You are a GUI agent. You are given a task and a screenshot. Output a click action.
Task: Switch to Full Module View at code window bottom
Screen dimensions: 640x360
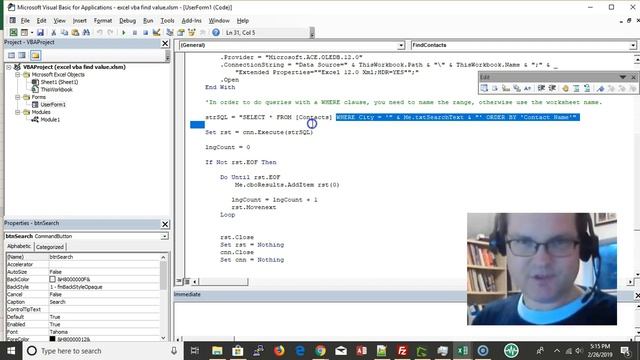(x=187, y=281)
